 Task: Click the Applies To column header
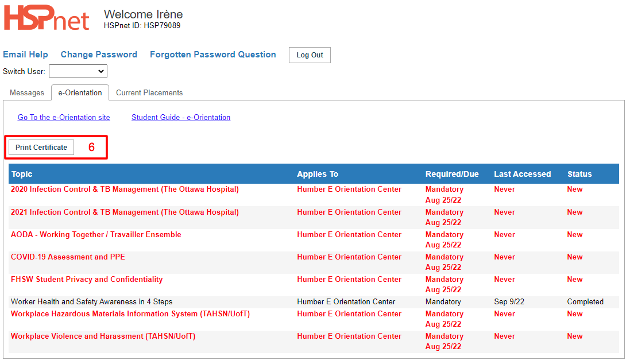click(318, 174)
